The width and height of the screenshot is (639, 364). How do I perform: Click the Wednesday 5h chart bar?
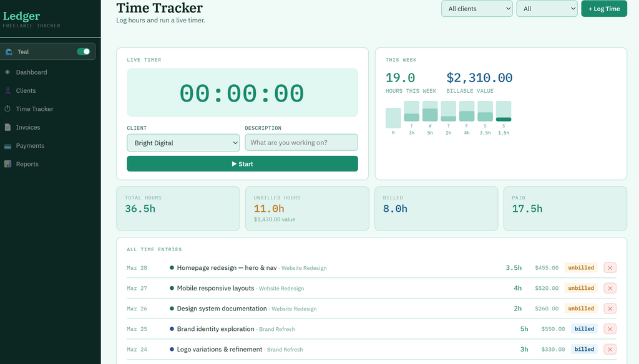430,111
